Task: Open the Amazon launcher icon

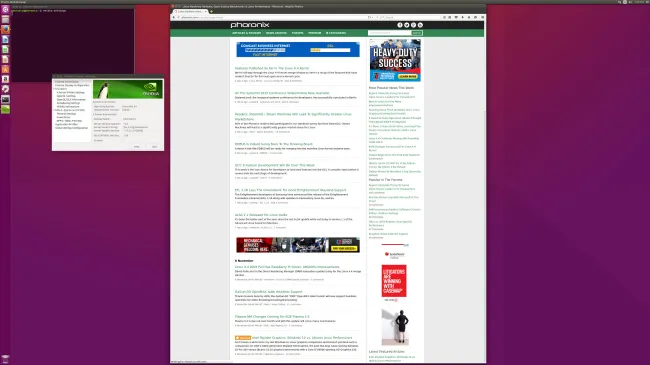Action: [x=5, y=79]
